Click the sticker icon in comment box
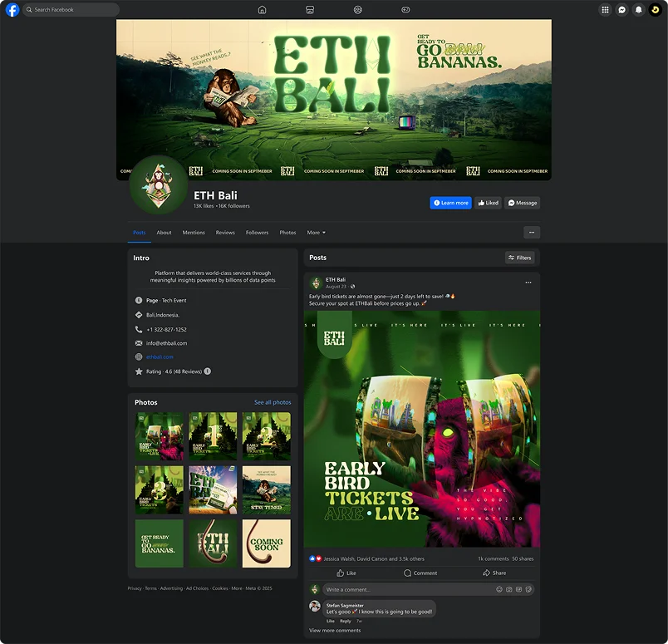 point(528,589)
